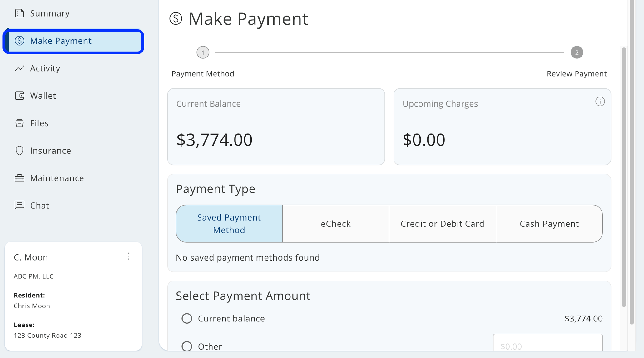
Task: Click the Summary icon in the sidebar
Action: [x=19, y=13]
